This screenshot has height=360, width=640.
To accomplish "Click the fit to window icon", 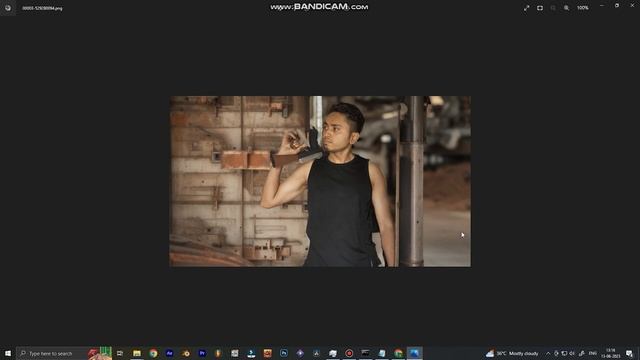I will pyautogui.click(x=540, y=8).
